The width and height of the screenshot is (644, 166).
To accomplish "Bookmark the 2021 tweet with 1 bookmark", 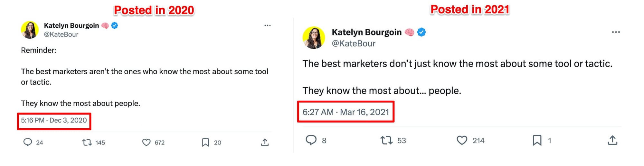I will tap(537, 140).
